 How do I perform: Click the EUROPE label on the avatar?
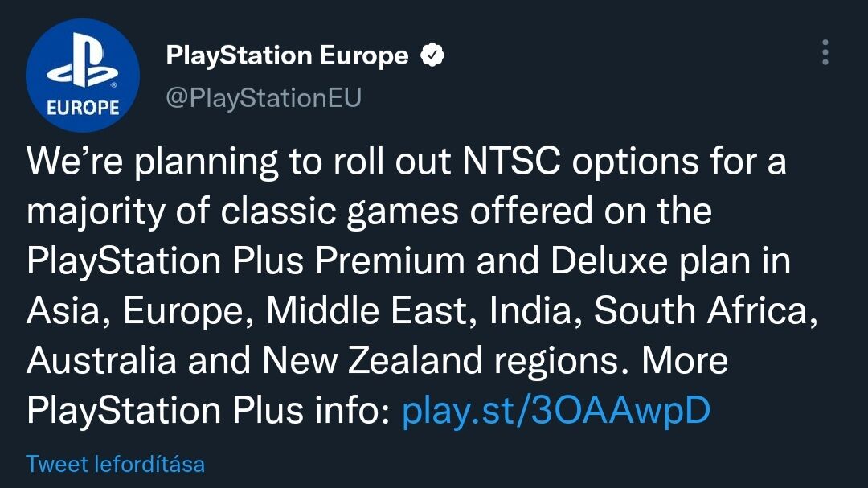coord(83,108)
